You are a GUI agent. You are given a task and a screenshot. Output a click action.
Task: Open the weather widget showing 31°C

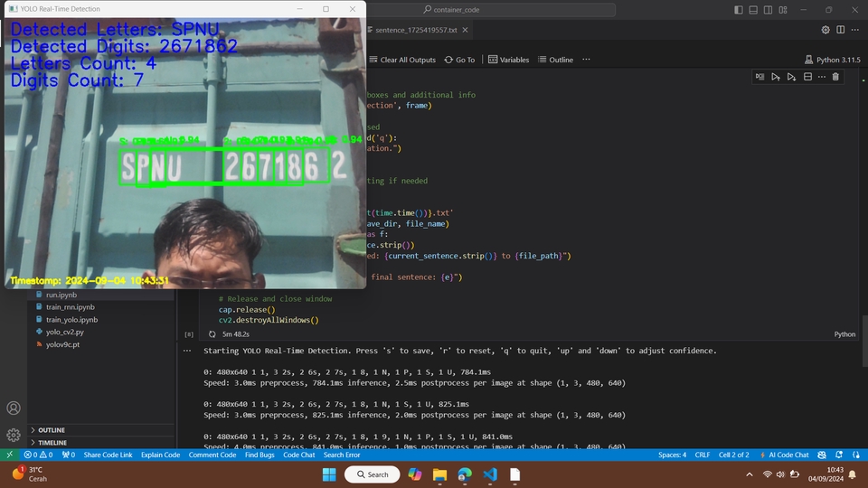coord(29,474)
